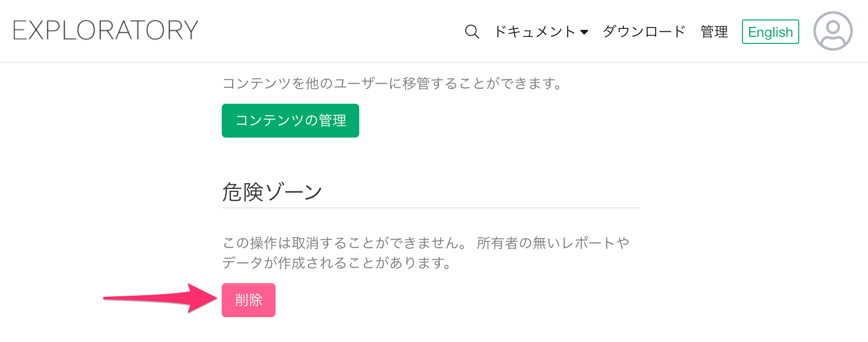Click empty header space right of logo
The height and width of the screenshot is (342, 868).
tap(329, 31)
